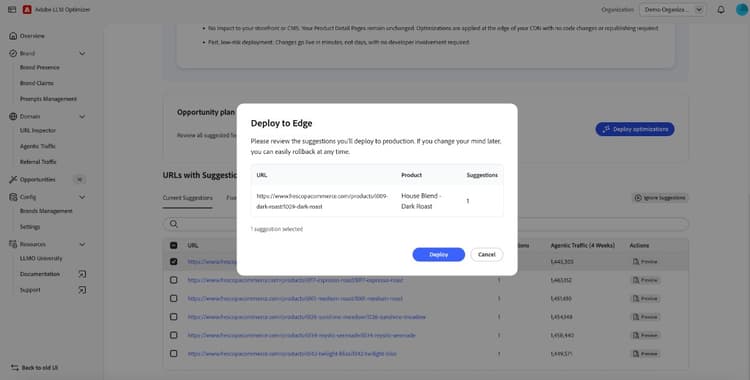Open the espresso-roast product URL link
This screenshot has height=380, width=750.
pyautogui.click(x=295, y=280)
